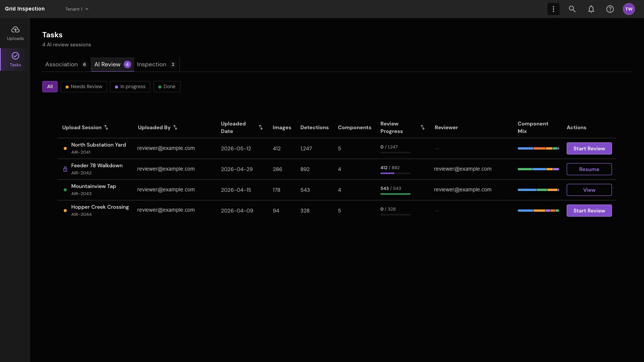Click the reviewer email for Mountainview Tap Reviewer column

[463, 189]
